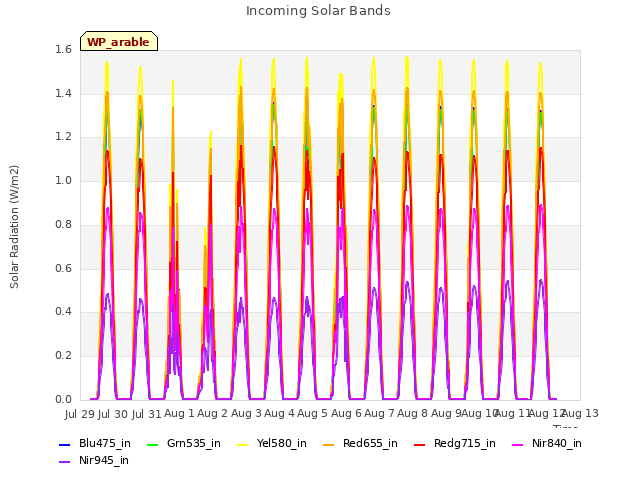
Task: Click the 1.0 y-axis tick label
Action: click(x=63, y=180)
